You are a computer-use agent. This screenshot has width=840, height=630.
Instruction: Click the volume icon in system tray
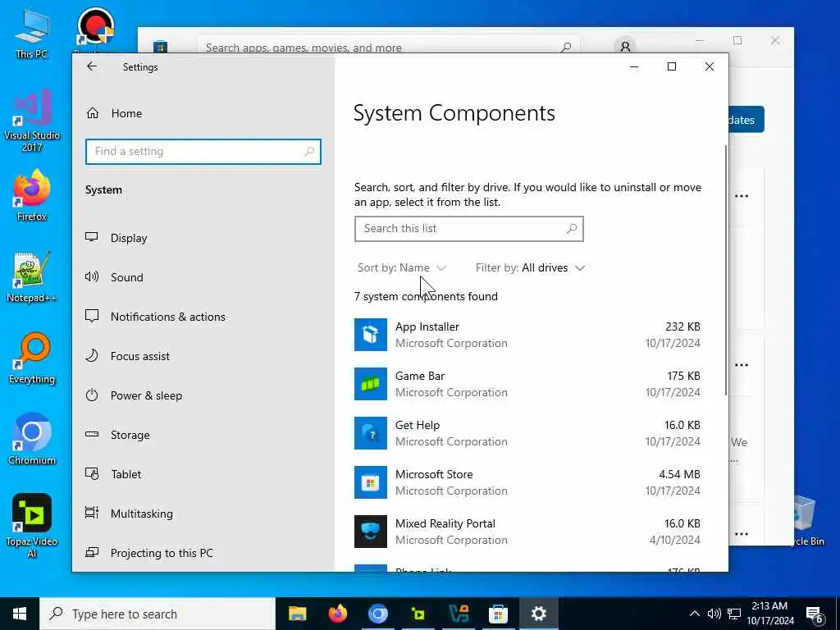coord(714,614)
